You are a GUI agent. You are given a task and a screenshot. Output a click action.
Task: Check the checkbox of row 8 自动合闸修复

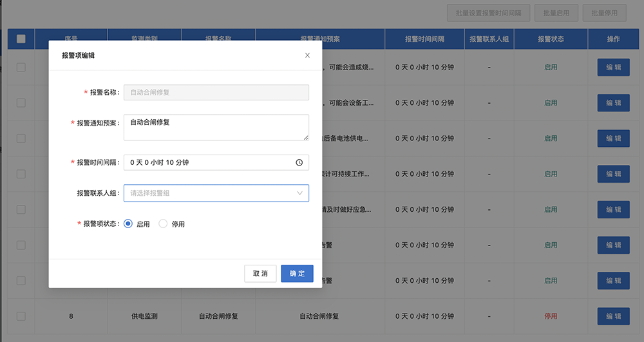(x=21, y=316)
